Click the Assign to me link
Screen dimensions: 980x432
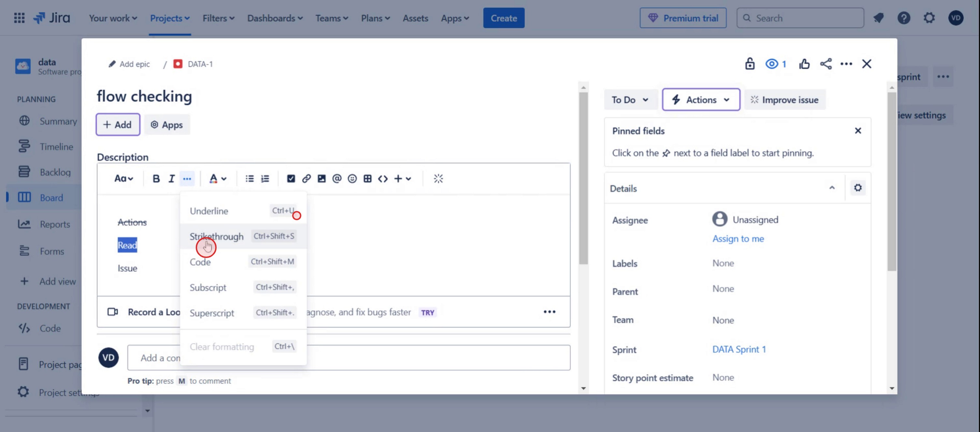point(738,239)
